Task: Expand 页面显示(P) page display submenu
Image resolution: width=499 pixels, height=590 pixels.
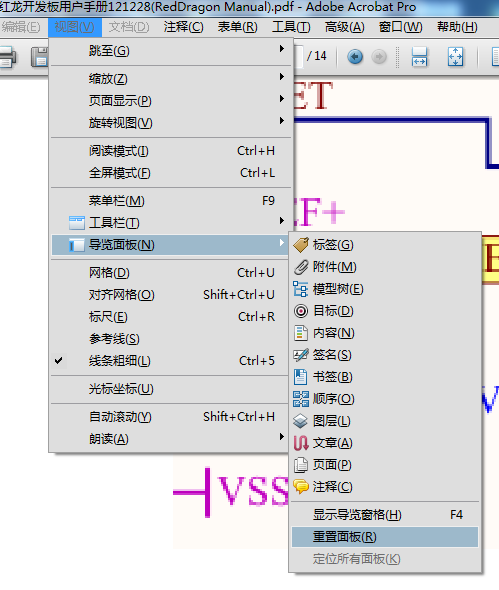Action: tap(171, 101)
